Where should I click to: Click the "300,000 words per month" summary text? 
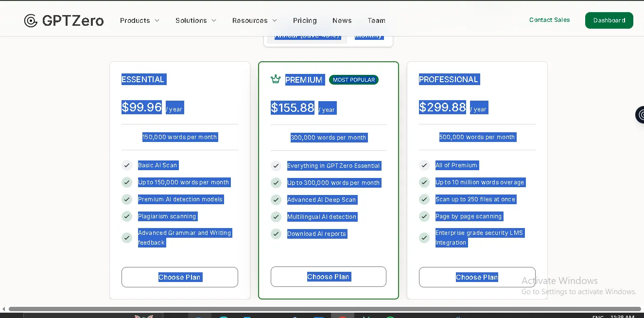(329, 138)
